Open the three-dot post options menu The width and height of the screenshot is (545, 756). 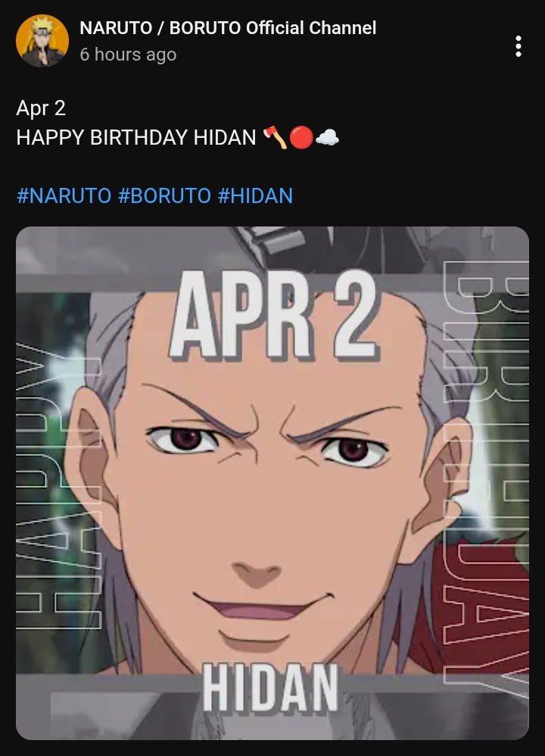(x=518, y=46)
